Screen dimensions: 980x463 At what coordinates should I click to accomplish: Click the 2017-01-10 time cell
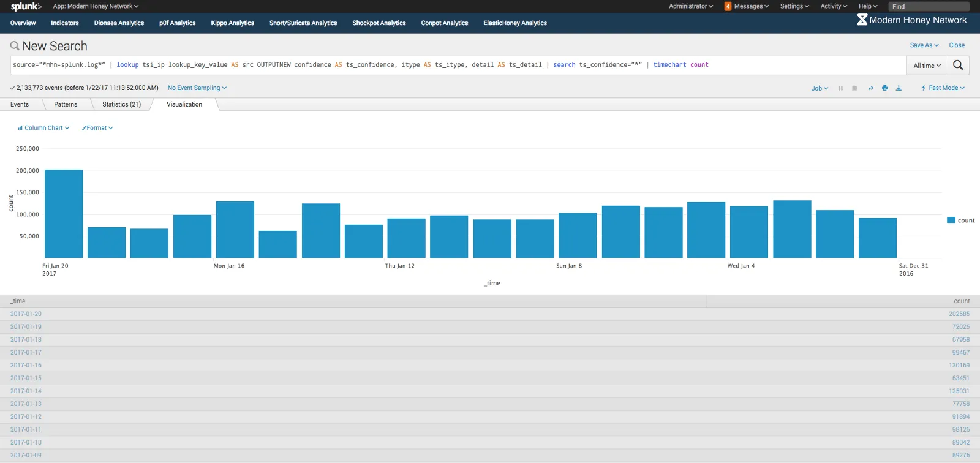tap(26, 443)
